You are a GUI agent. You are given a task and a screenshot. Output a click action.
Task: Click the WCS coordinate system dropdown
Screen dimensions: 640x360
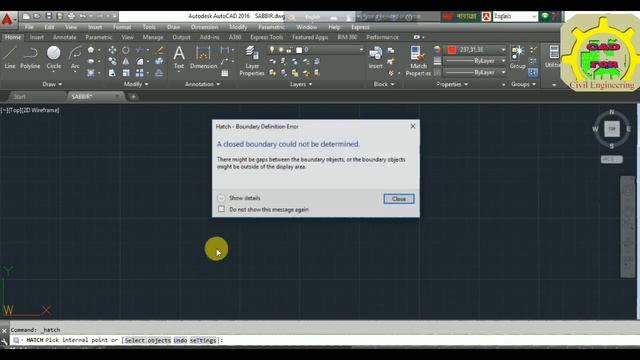611,159
